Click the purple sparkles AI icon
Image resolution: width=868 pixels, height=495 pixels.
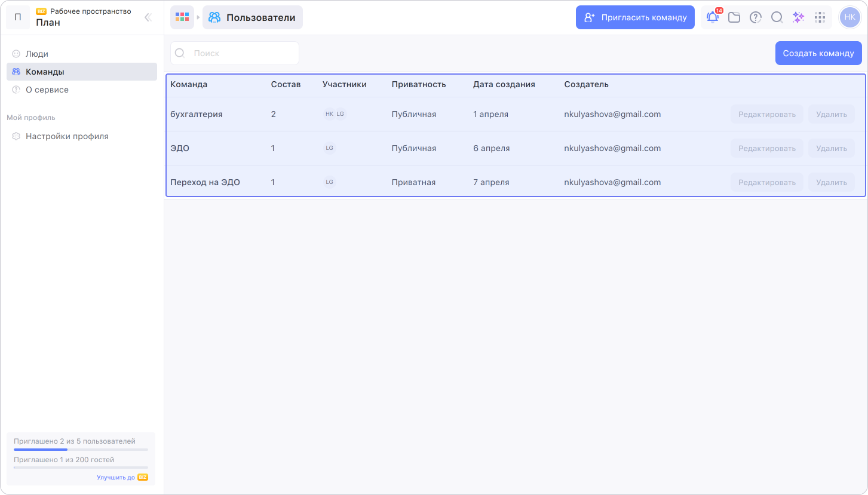(x=798, y=17)
